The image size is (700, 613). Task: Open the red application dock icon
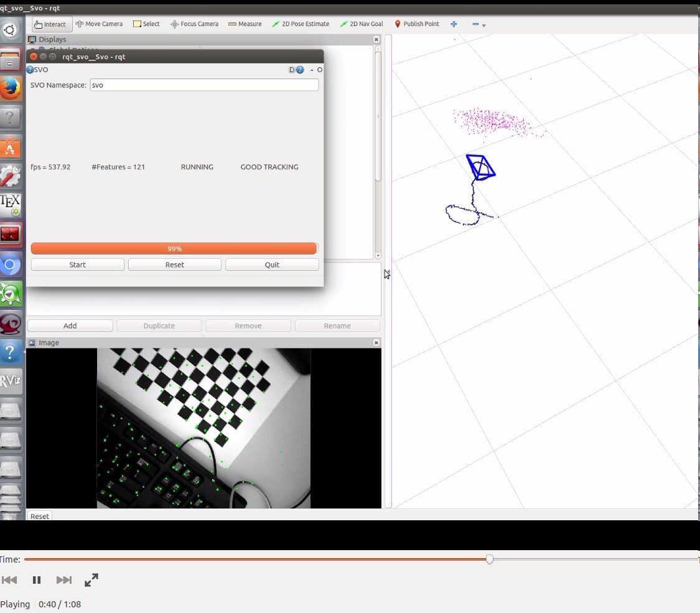click(x=10, y=234)
